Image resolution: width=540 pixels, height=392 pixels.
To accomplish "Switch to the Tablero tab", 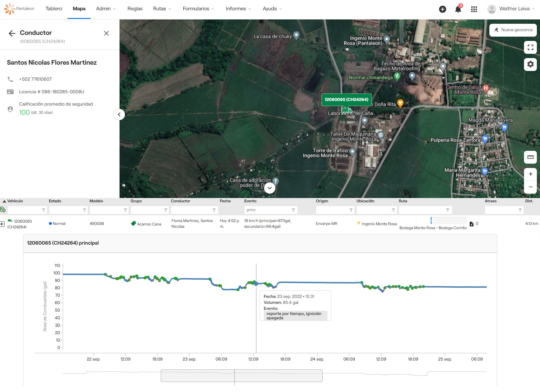I will tap(54, 9).
